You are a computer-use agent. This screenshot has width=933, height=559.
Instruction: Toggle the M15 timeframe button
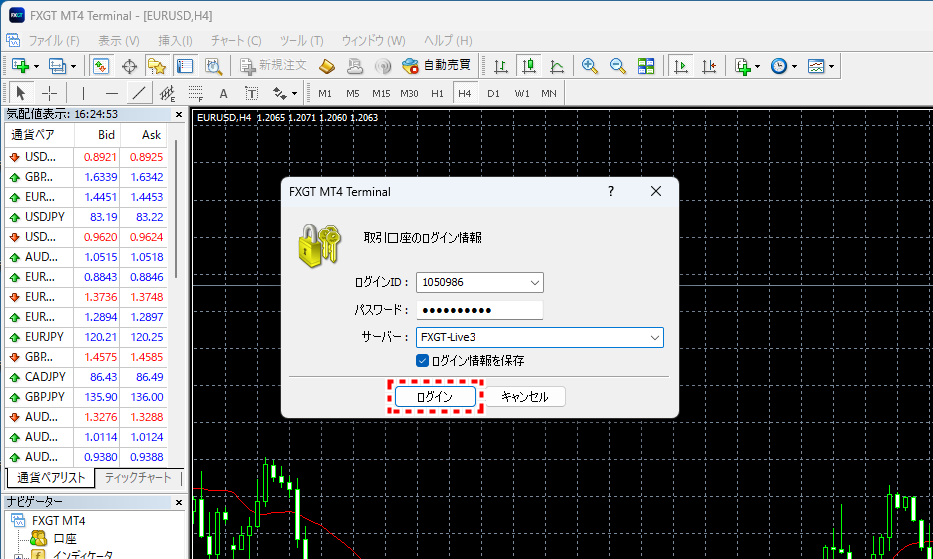click(381, 93)
